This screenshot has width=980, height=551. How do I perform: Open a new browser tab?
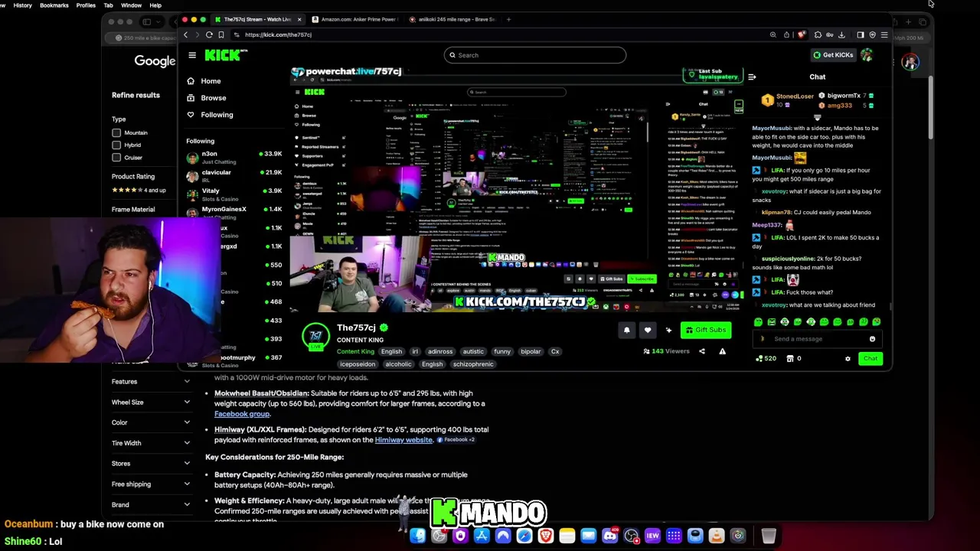pos(510,19)
